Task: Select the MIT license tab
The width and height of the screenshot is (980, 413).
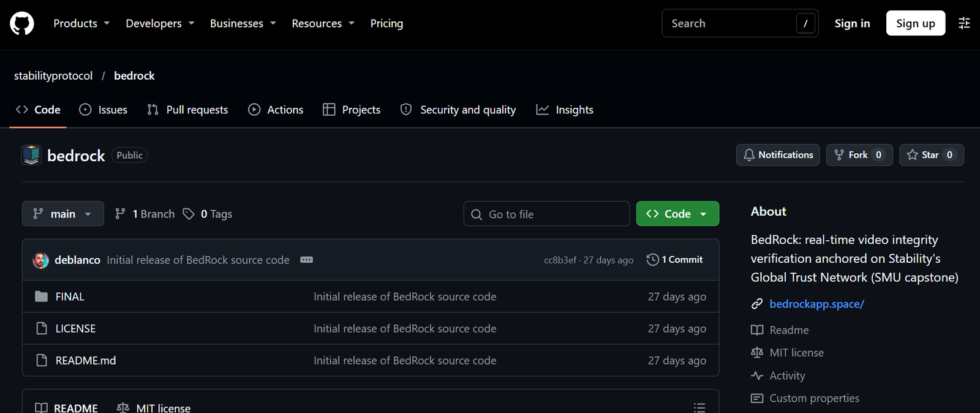Action: pos(154,407)
